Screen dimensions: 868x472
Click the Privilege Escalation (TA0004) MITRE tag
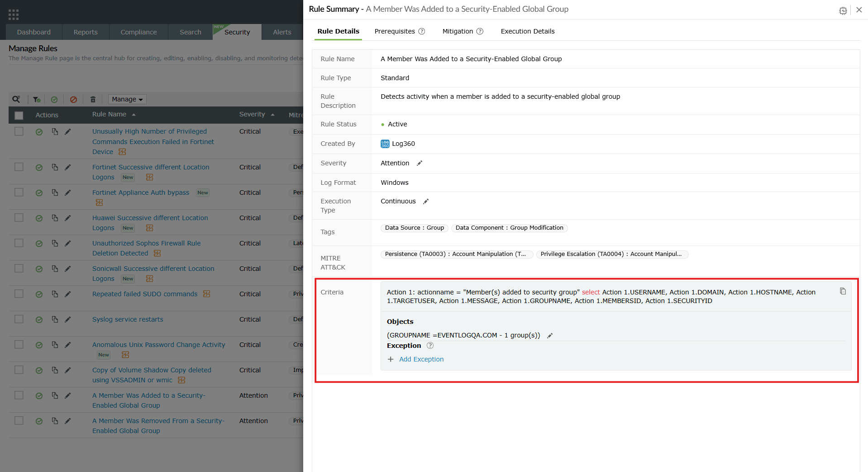click(612, 254)
